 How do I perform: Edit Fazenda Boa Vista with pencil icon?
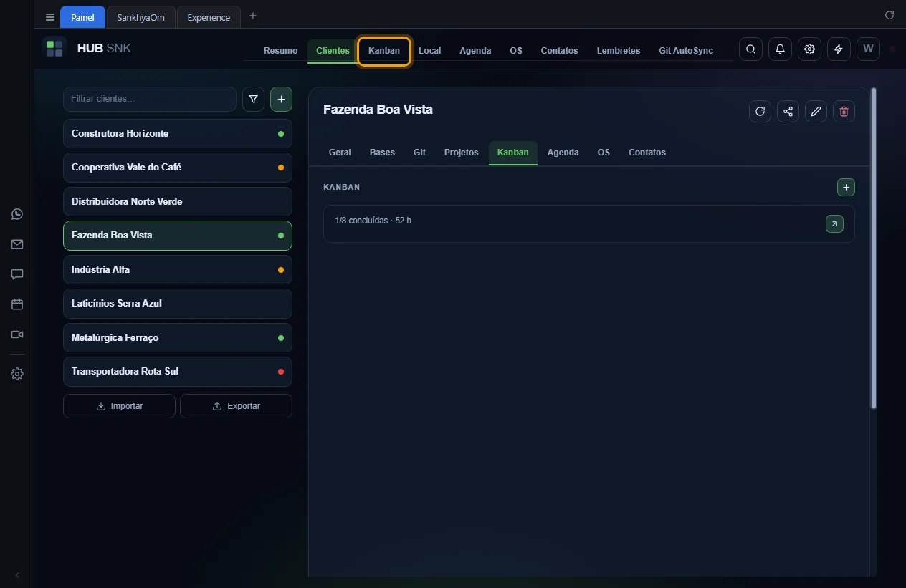pyautogui.click(x=816, y=111)
